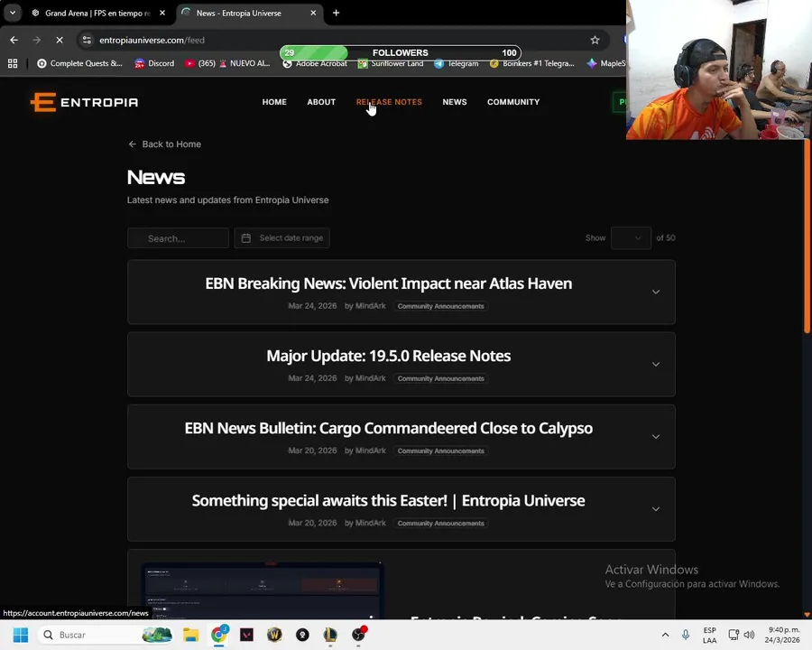Viewport: 812px width, 650px height.
Task: Show hidden system tray icons
Action: point(666,635)
